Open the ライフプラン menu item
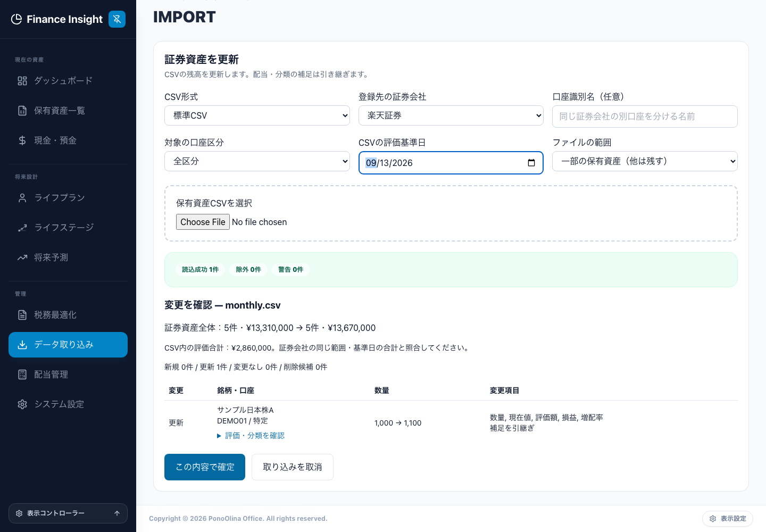The height and width of the screenshot is (532, 766). [x=68, y=198]
